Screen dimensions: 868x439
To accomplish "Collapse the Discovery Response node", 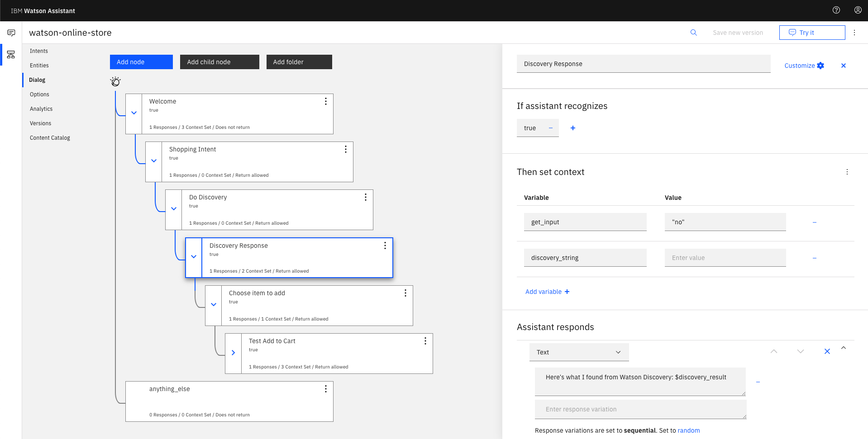I will click(194, 257).
